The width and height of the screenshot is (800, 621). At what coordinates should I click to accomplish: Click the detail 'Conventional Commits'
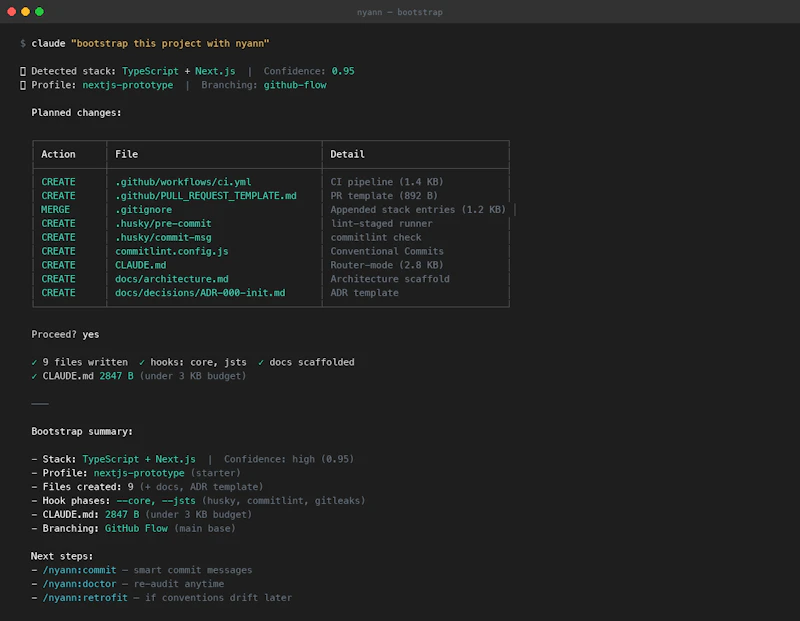[387, 251]
